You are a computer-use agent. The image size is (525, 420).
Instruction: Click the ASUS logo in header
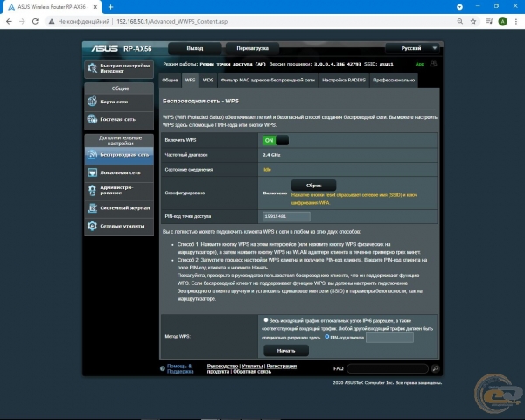[x=105, y=49]
